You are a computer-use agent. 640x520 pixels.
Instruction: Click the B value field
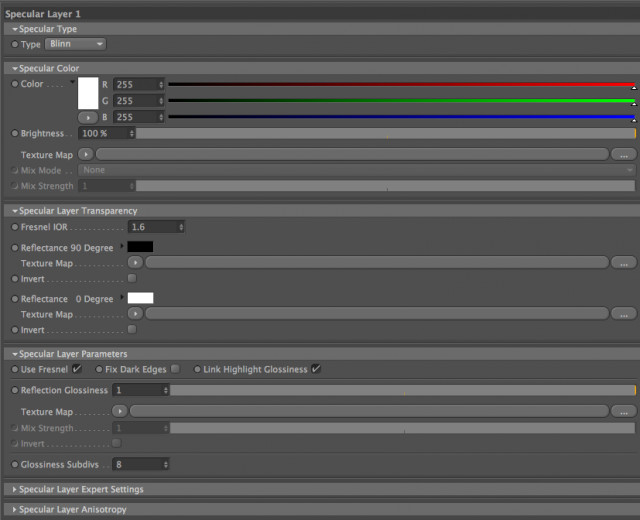click(x=136, y=117)
